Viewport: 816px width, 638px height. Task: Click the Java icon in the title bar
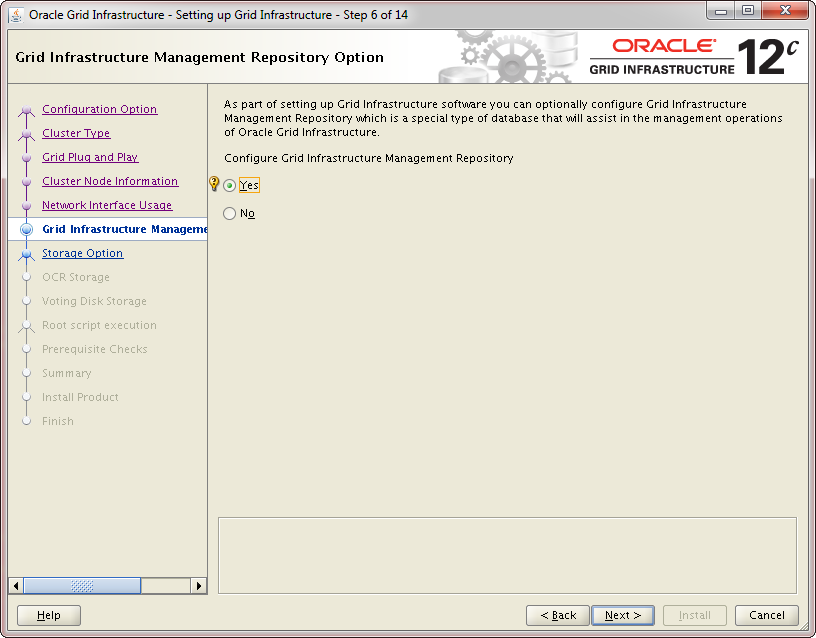pos(16,15)
